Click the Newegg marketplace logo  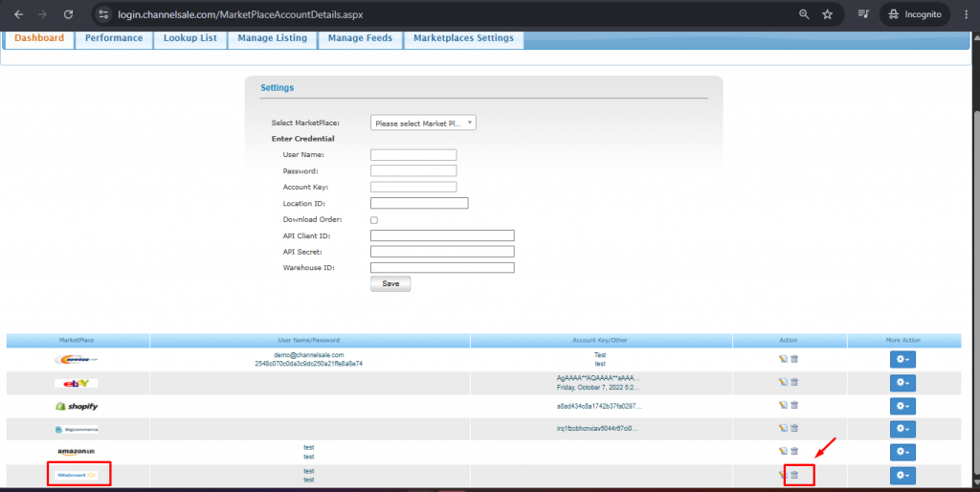77,360
